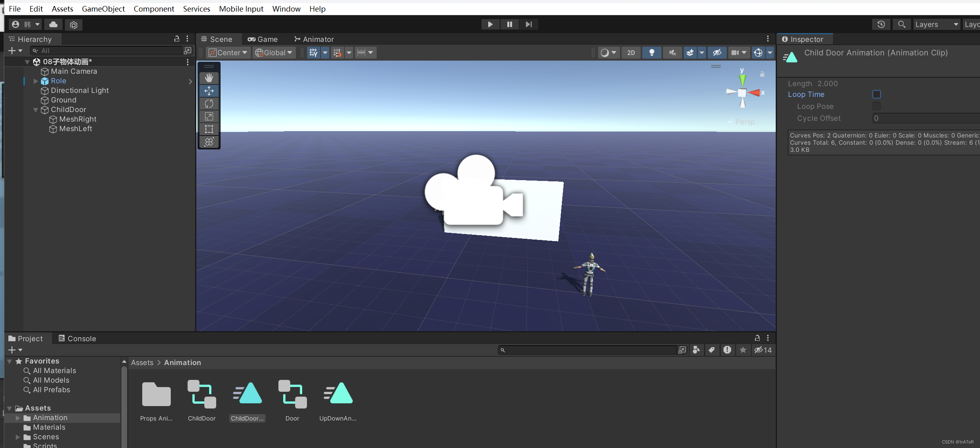Select the Scale tool

[x=209, y=116]
